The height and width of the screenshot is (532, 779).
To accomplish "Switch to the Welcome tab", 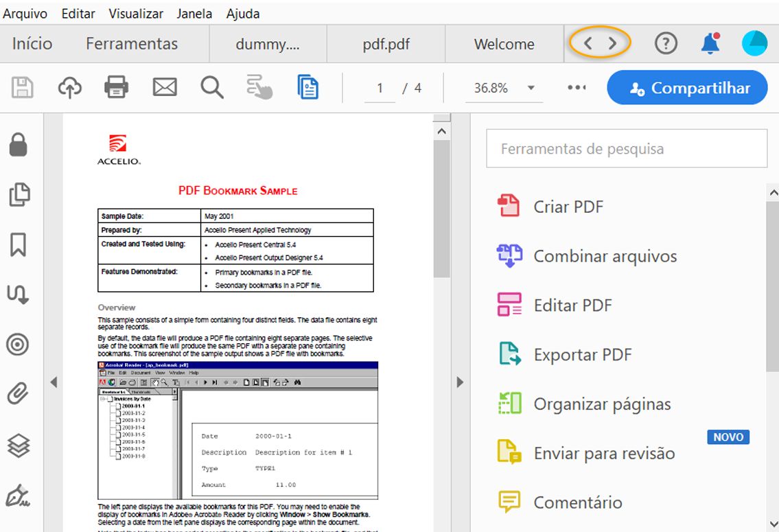I will tap(504, 43).
